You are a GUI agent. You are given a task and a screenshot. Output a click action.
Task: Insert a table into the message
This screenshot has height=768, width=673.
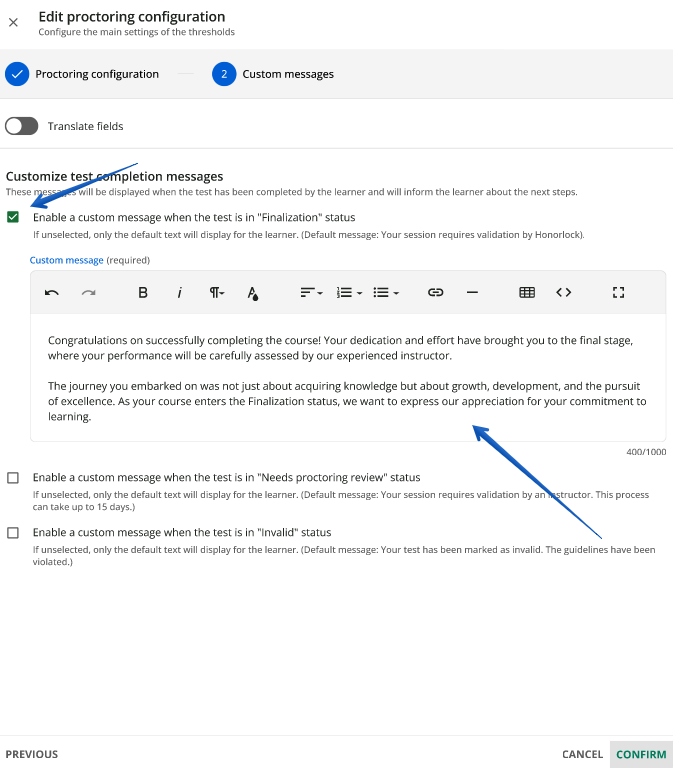click(527, 293)
